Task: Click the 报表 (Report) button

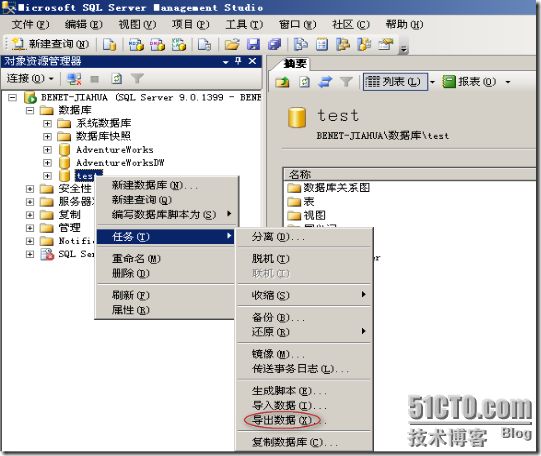Action: click(x=470, y=82)
